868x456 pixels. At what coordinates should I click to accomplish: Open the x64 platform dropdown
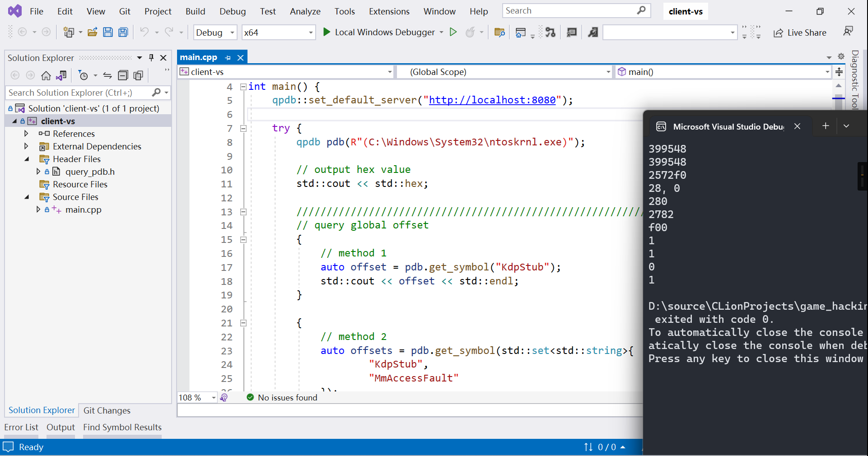(x=311, y=33)
